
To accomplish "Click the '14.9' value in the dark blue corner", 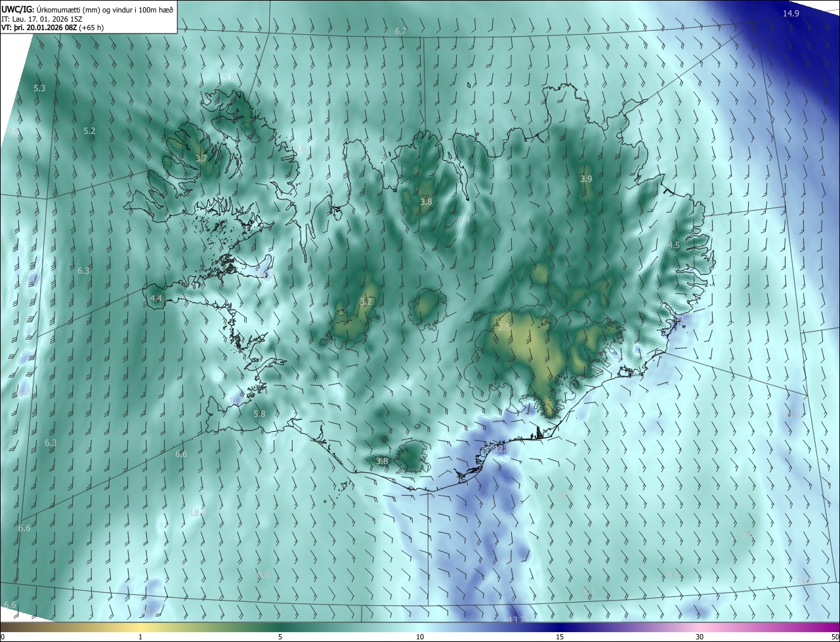I will click(791, 13).
